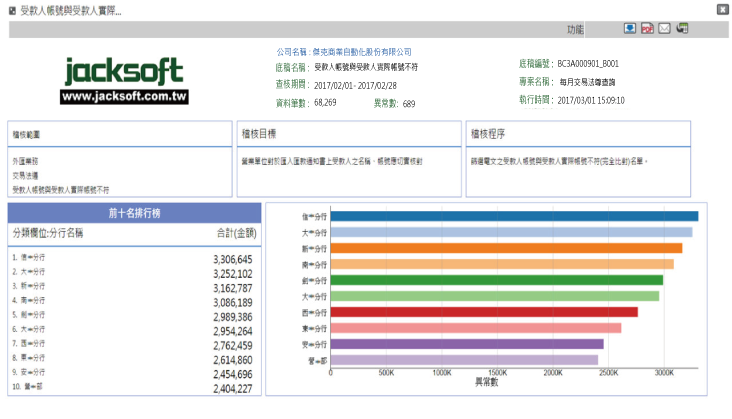This screenshot has width=732, height=419.
Task: Click the jacksoft logo image
Action: click(x=124, y=72)
